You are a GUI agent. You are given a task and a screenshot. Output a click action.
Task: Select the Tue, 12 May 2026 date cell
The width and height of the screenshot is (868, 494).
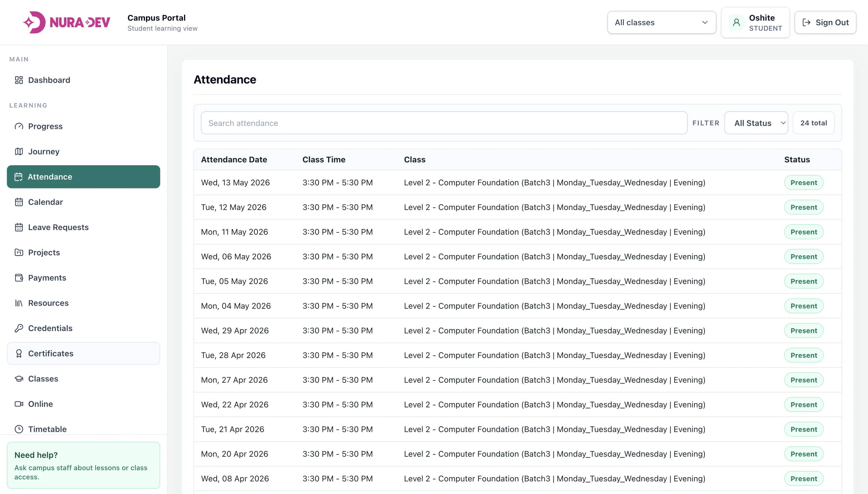point(234,207)
